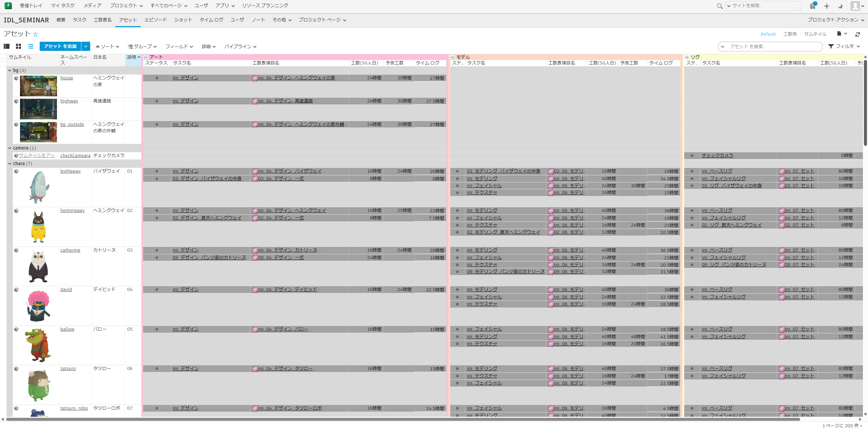
Task: Switch to the list view icon
Action: click(x=31, y=46)
